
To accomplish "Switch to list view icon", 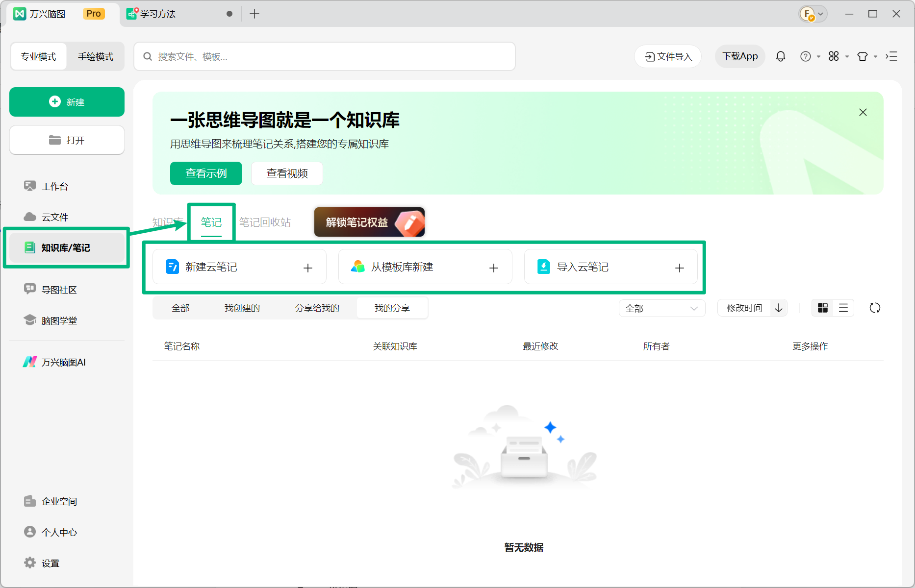I will point(843,308).
